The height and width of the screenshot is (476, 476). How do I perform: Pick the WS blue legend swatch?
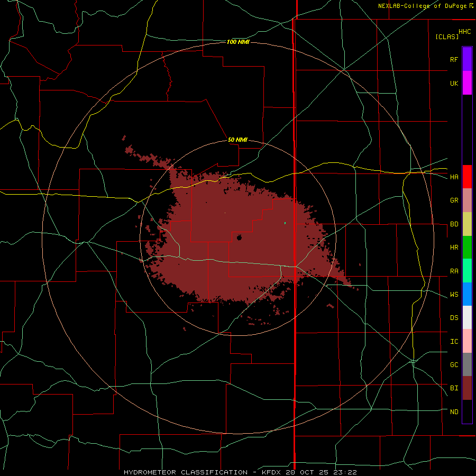click(467, 294)
